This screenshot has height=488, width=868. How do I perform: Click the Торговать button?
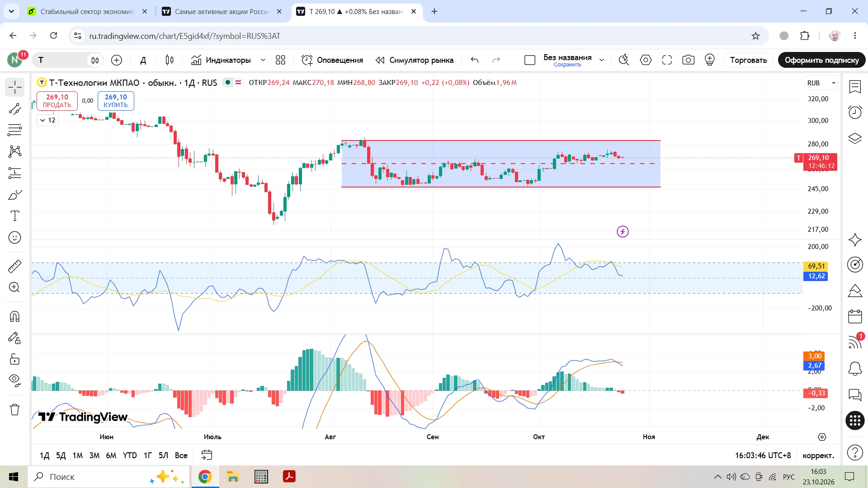click(x=748, y=60)
